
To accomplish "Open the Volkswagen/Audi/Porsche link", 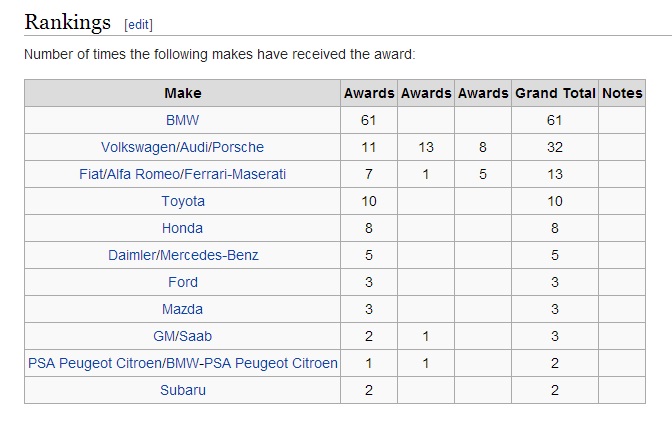I will click(183, 147).
